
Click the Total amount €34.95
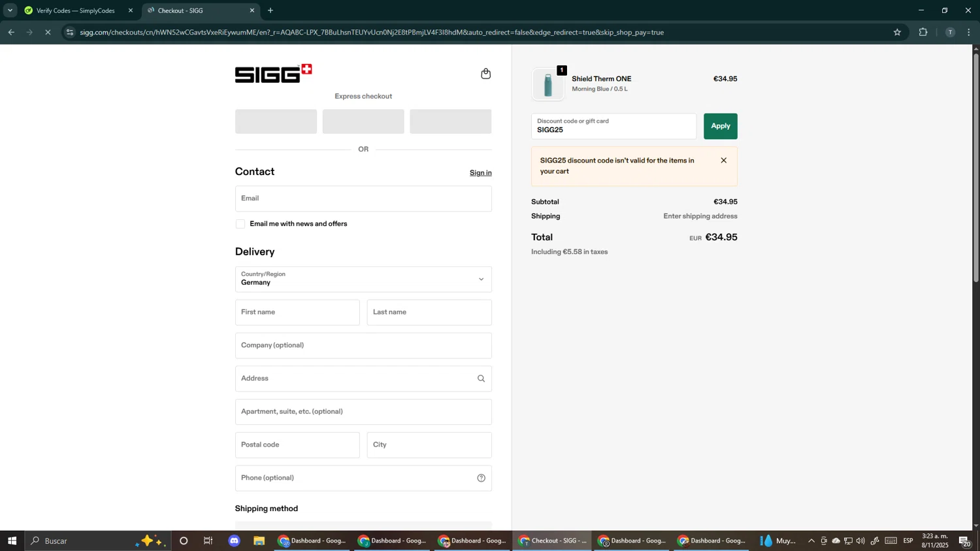pos(721,238)
